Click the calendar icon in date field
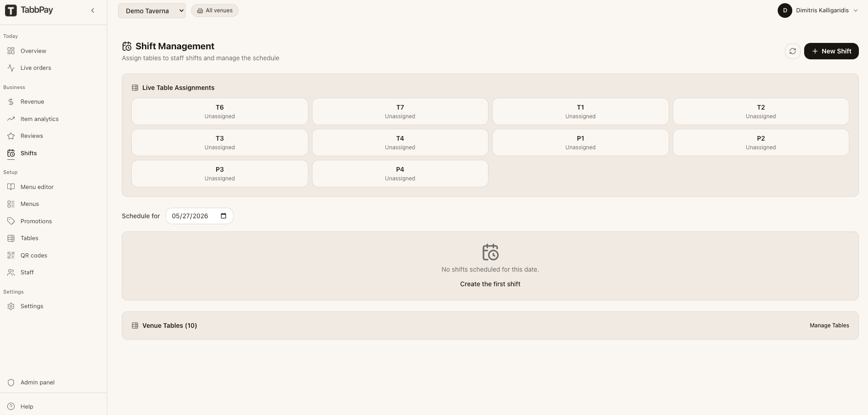The image size is (868, 415). coord(223,216)
